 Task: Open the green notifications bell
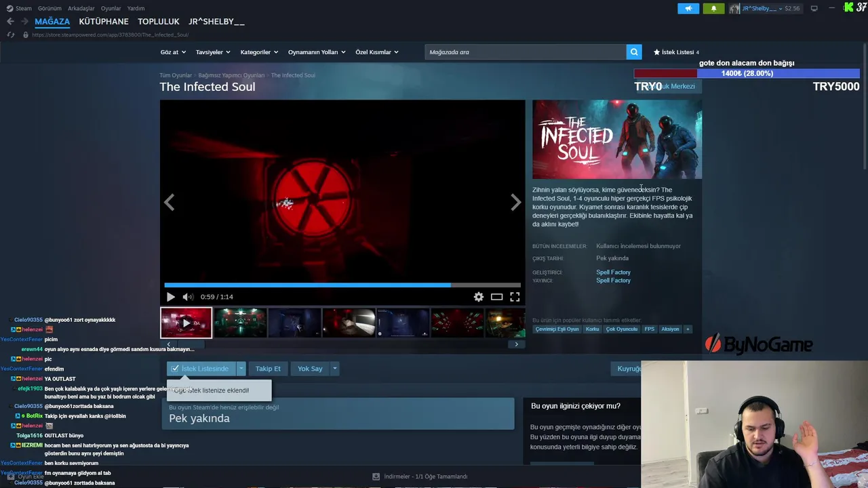[713, 8]
